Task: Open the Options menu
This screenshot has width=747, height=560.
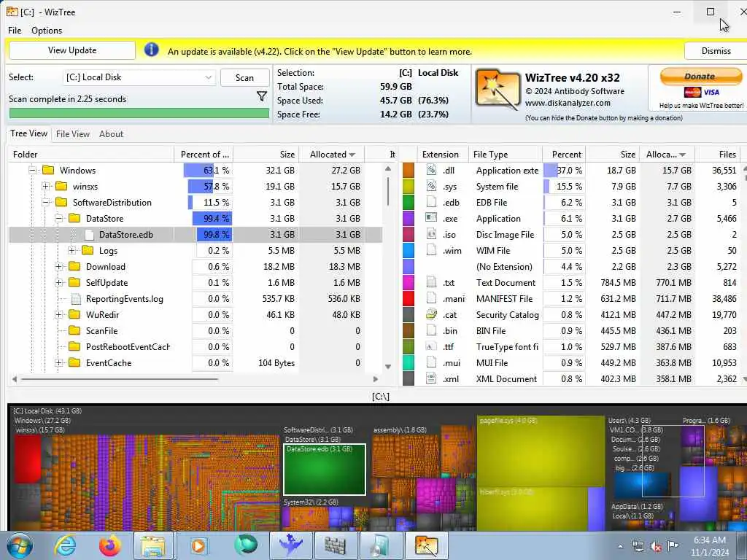Action: coord(47,31)
